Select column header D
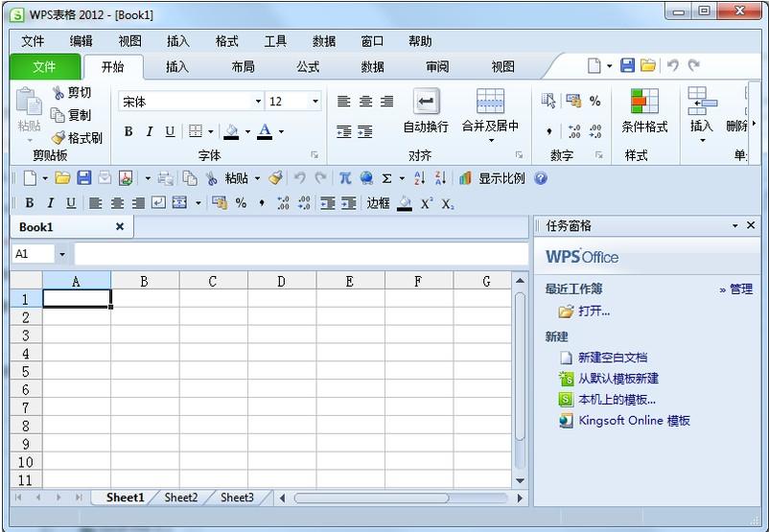The image size is (769, 532). coord(282,281)
